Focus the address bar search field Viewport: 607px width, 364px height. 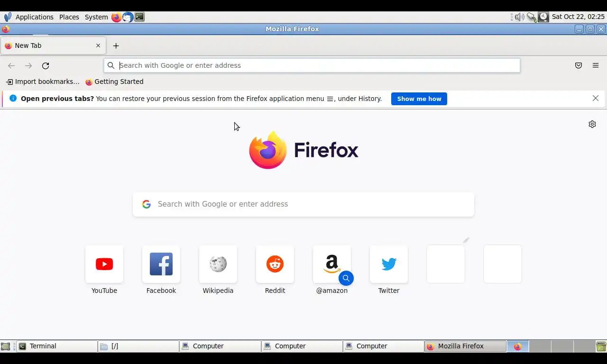coord(312,65)
